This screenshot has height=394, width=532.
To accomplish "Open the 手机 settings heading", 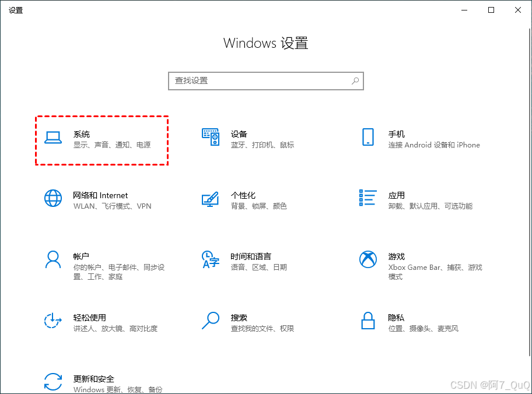I will pyautogui.click(x=396, y=134).
